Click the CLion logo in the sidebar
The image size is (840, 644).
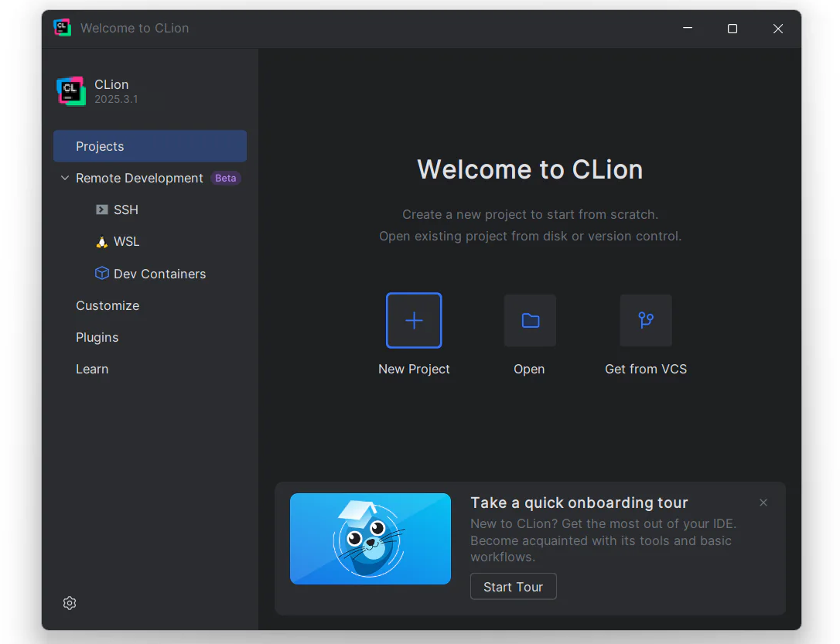pyautogui.click(x=70, y=91)
